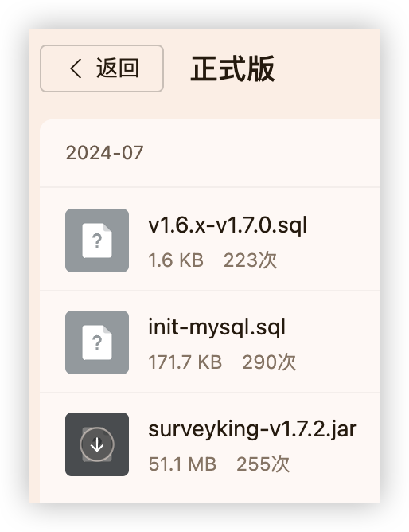The width and height of the screenshot is (409, 532).
Task: Click the 返回 back button
Action: 102,68
